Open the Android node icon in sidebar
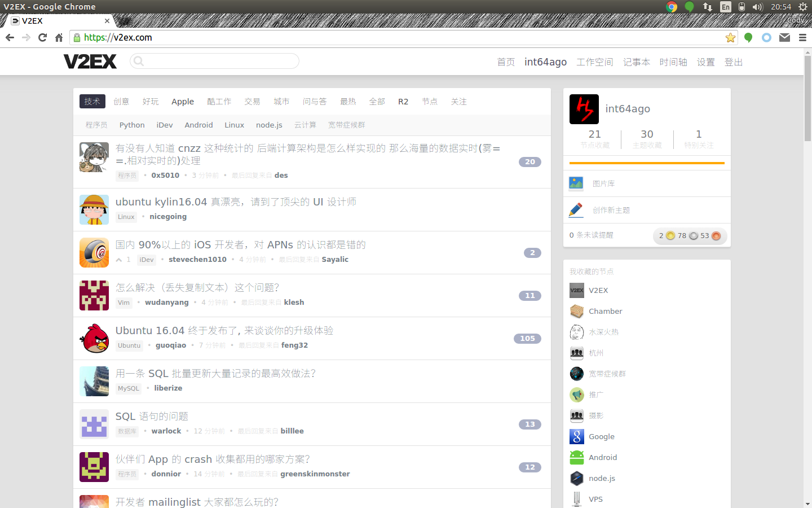 coord(576,457)
